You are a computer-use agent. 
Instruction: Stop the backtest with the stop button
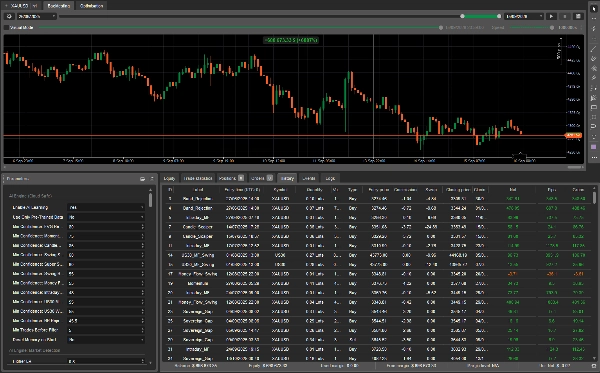pyautogui.click(x=565, y=16)
